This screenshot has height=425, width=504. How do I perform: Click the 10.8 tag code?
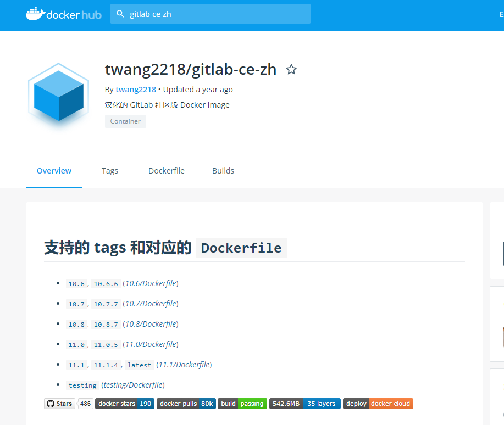pos(76,324)
